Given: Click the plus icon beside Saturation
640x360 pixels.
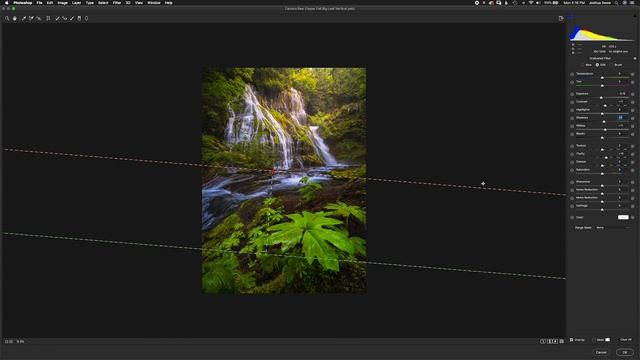Looking at the screenshot, I should (633, 170).
